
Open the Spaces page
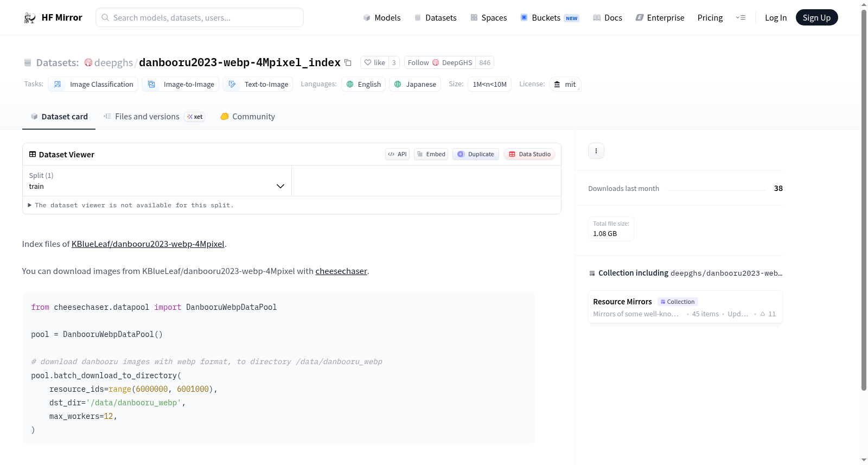point(489,18)
